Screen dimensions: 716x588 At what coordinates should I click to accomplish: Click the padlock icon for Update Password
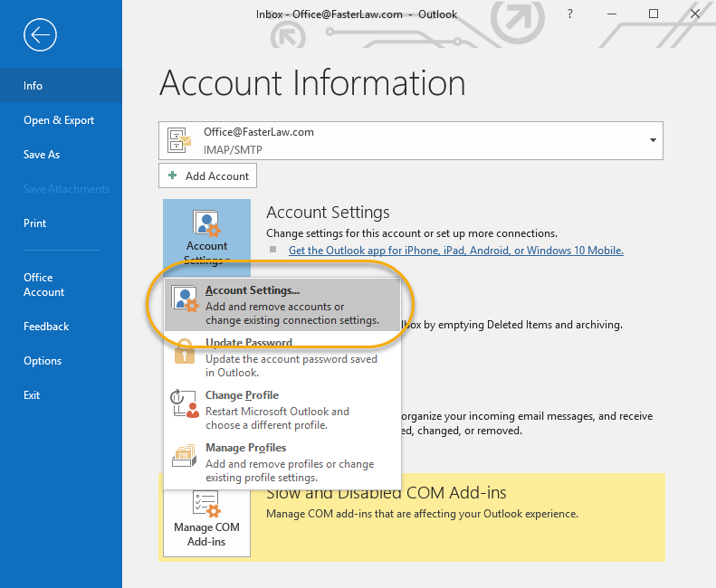pos(185,351)
